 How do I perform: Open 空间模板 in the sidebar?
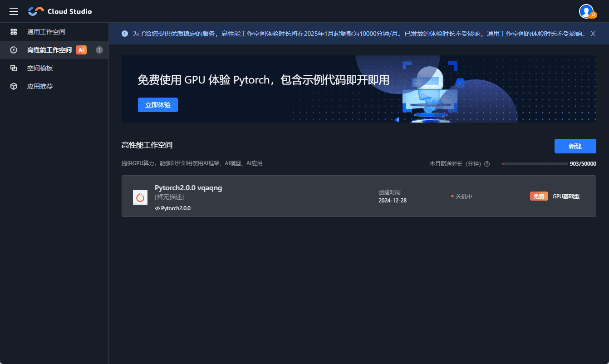coord(54,68)
